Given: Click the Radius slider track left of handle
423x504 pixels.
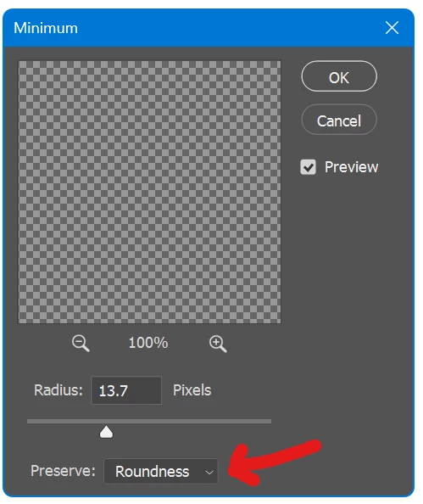Looking at the screenshot, I should click(64, 421).
